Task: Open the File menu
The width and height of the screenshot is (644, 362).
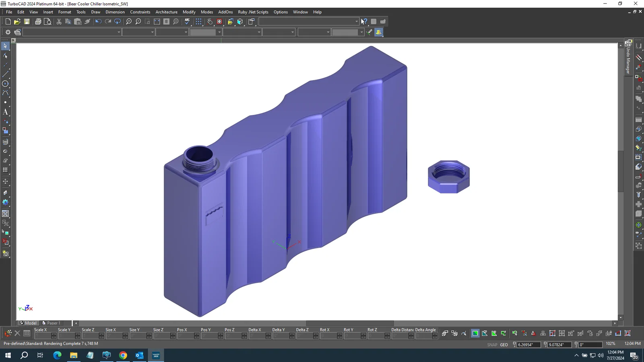Action: point(9,12)
